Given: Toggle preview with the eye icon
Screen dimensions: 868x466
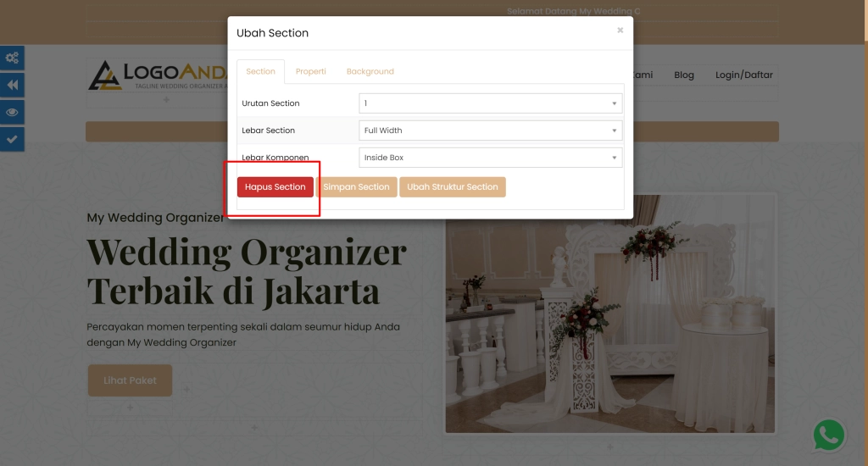Looking at the screenshot, I should coord(12,112).
